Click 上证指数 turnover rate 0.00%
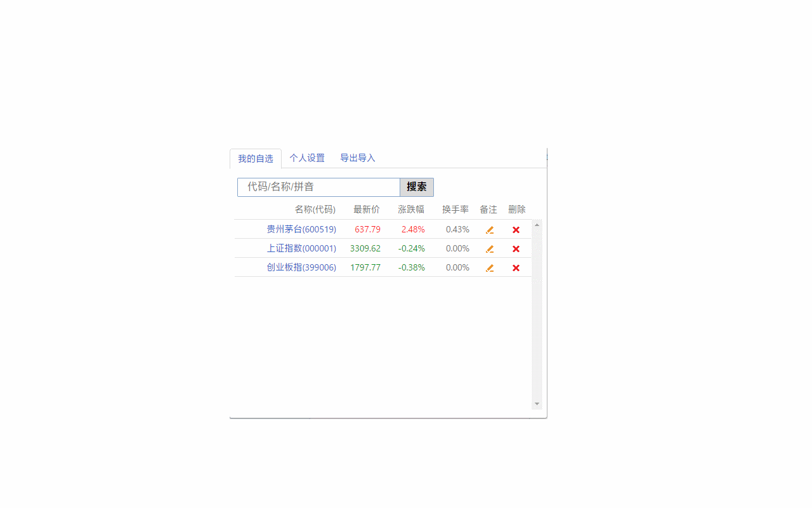This screenshot has height=508, width=812. [x=457, y=248]
